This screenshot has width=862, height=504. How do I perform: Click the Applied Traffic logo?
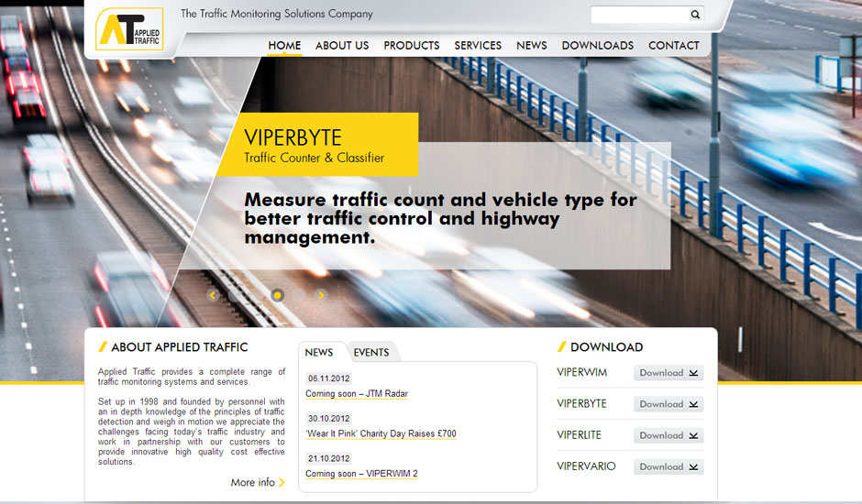coord(129,29)
